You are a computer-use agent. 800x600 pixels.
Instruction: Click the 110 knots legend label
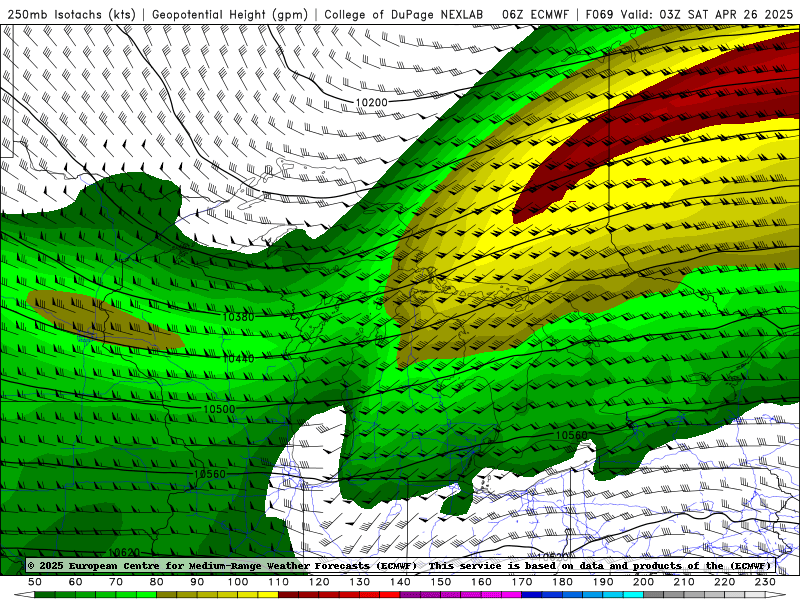tap(279, 582)
